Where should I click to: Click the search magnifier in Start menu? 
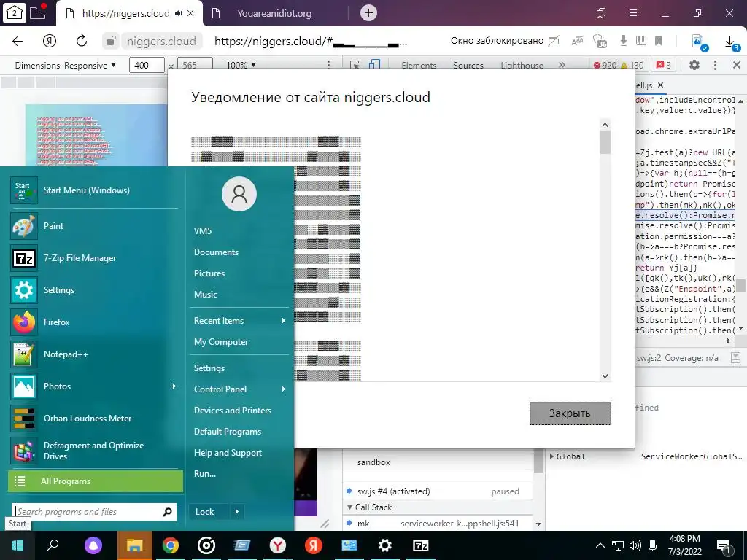coord(167,512)
